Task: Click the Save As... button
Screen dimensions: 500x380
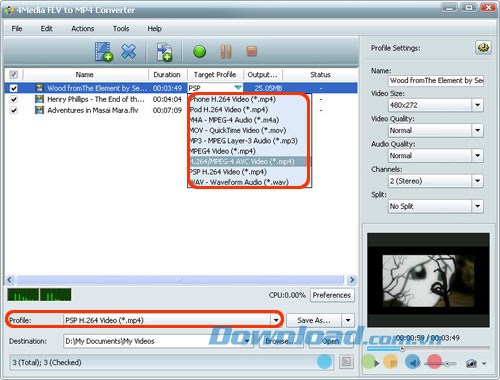Action: (314, 320)
